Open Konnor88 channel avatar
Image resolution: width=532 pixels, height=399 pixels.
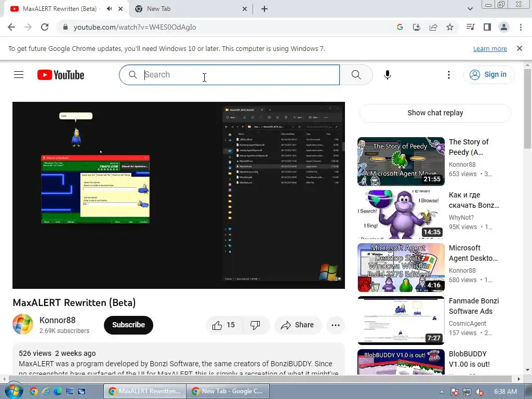point(23,324)
